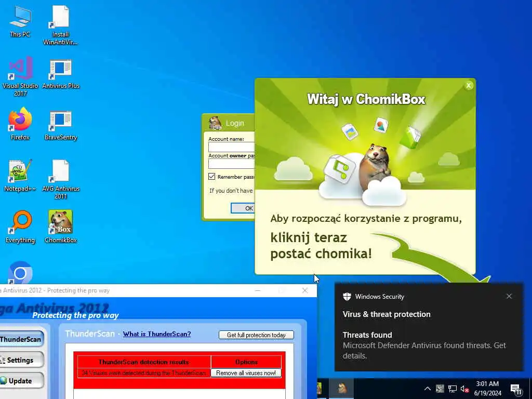Viewport: 532px width, 399px height.
Task: Launch Notepad++ from the desktop
Action: [x=20, y=176]
